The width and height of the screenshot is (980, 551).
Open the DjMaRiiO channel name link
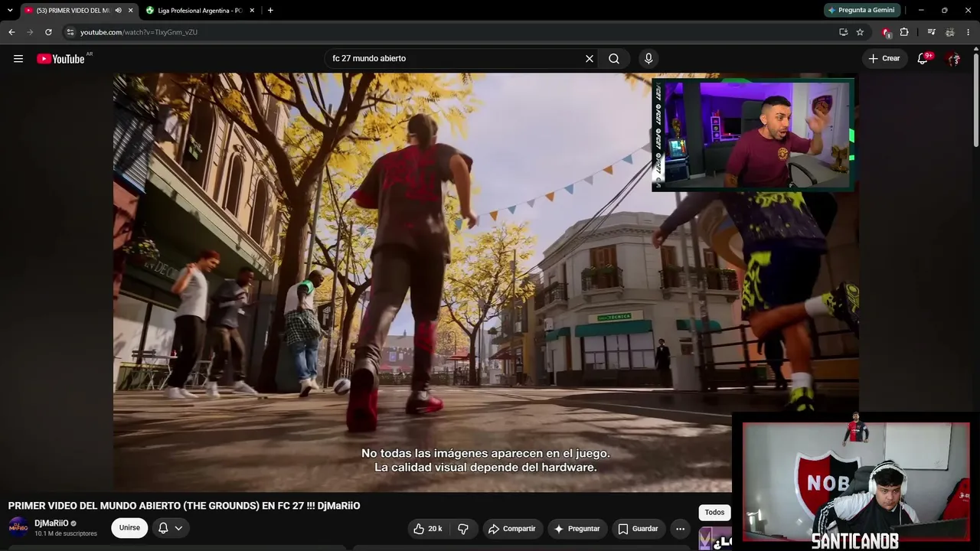(x=51, y=523)
